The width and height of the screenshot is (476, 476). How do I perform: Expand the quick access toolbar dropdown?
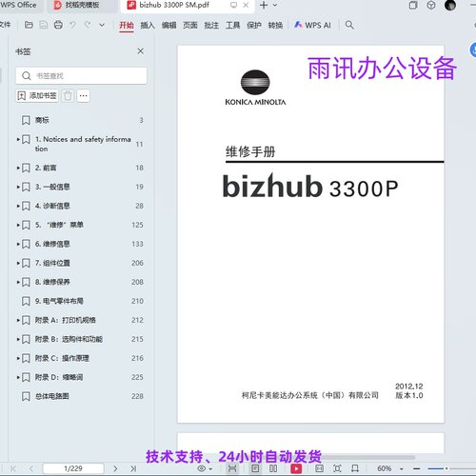coord(102,25)
